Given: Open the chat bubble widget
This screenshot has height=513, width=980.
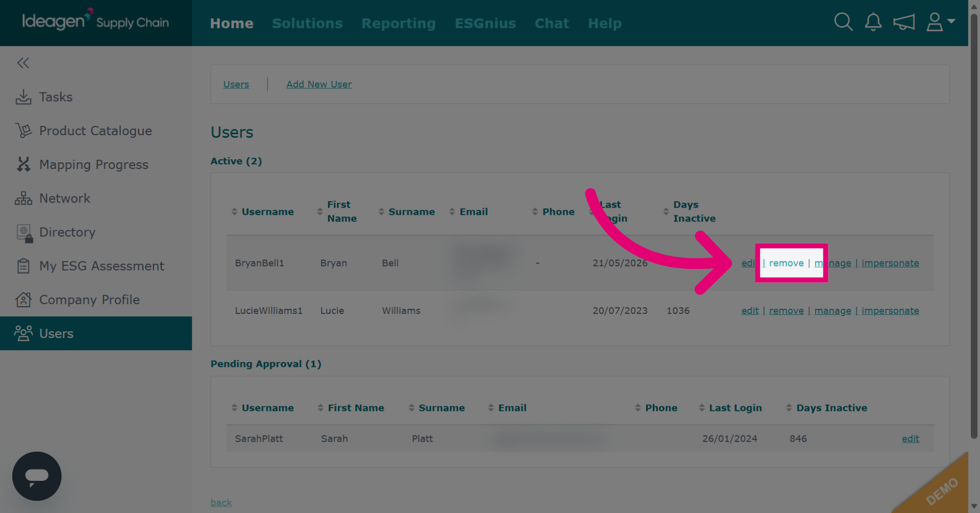Looking at the screenshot, I should tap(37, 476).
